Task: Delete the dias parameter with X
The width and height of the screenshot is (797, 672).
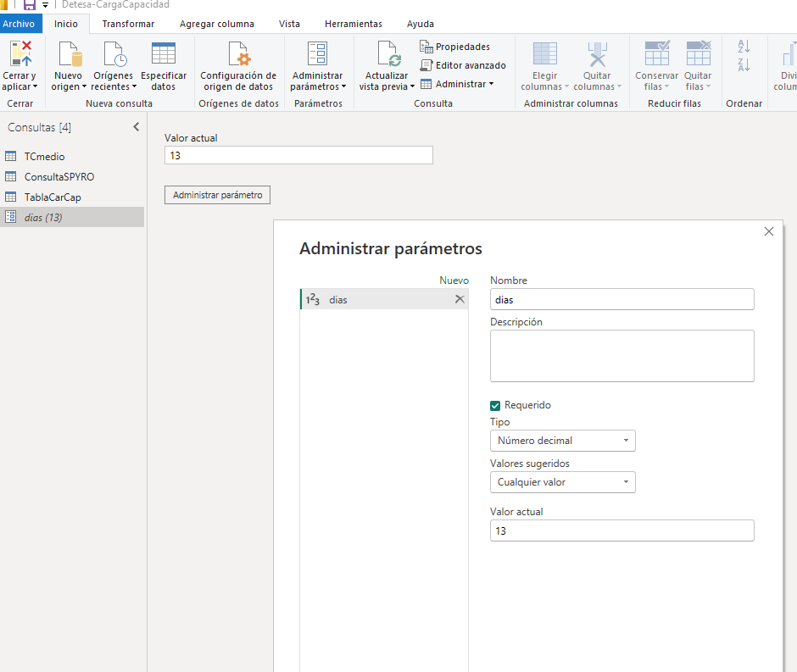Action: 460,299
